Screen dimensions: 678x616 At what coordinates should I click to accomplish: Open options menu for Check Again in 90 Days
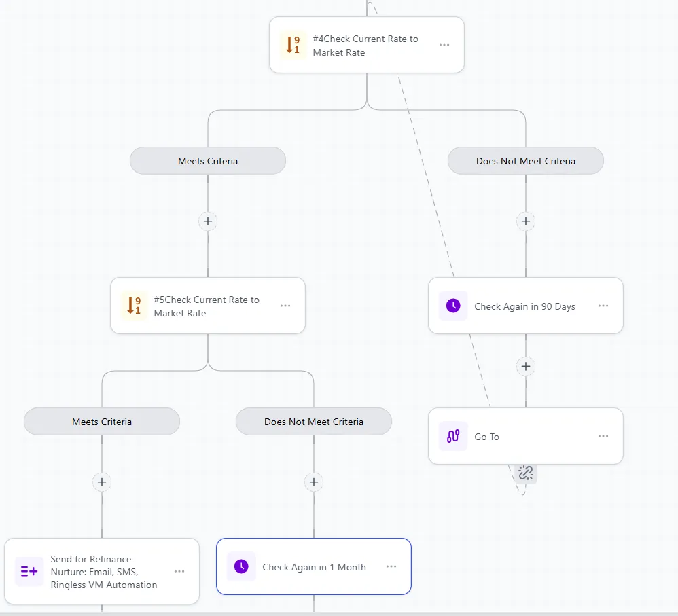pos(603,306)
